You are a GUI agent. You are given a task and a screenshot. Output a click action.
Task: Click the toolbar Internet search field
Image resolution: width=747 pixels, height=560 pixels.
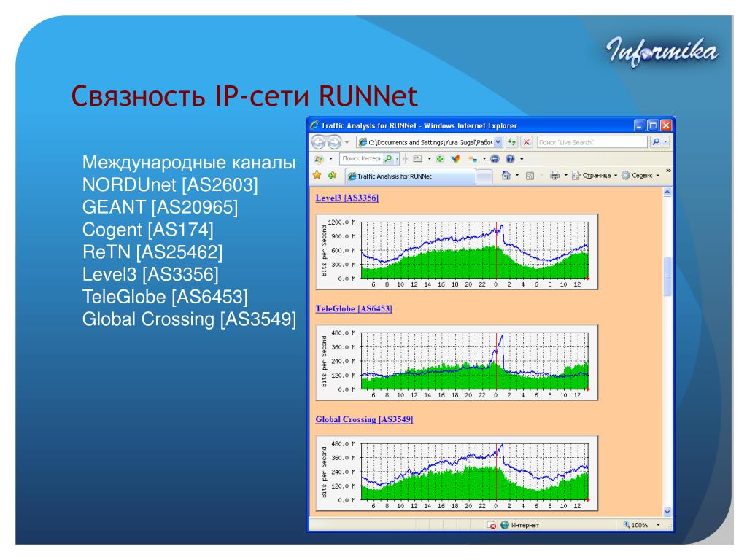coord(361,158)
